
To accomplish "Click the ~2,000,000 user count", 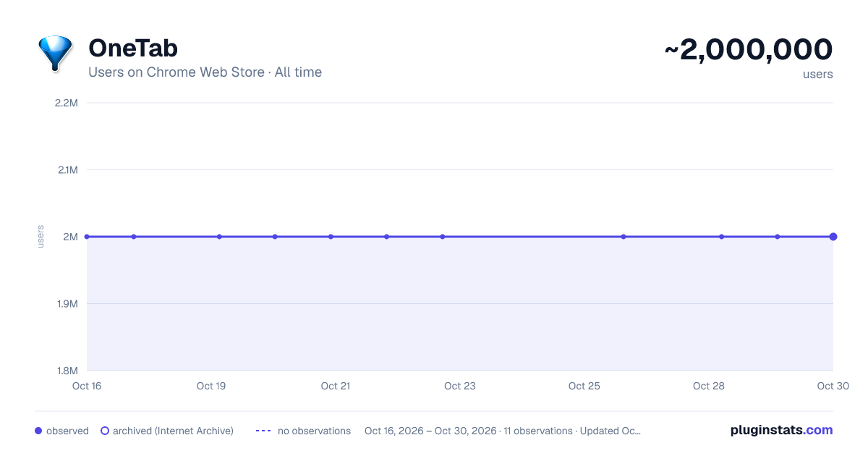I will [x=749, y=49].
